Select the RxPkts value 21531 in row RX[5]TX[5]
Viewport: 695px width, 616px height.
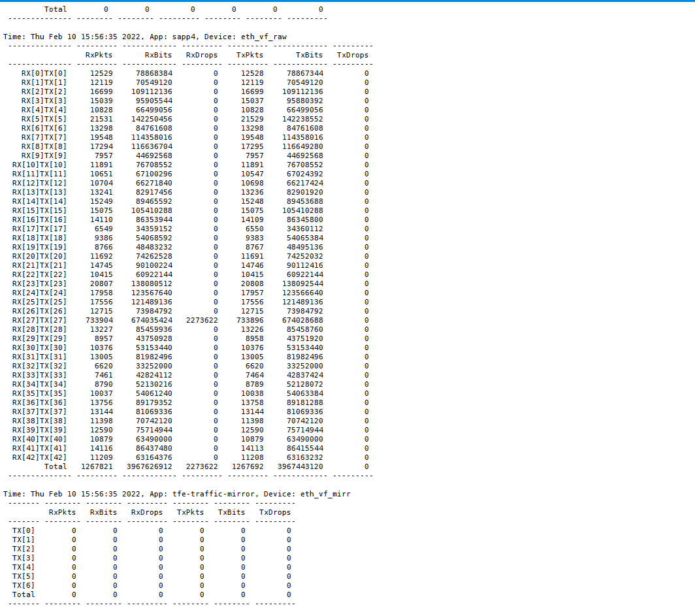(x=101, y=120)
